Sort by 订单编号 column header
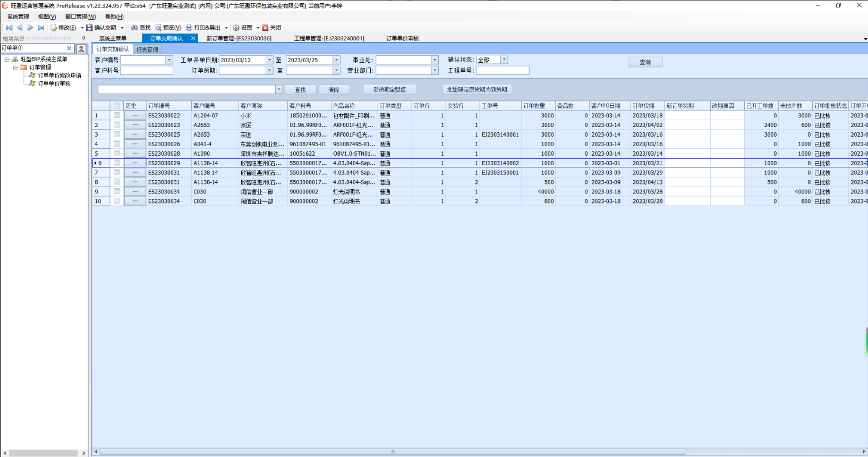 [168, 106]
